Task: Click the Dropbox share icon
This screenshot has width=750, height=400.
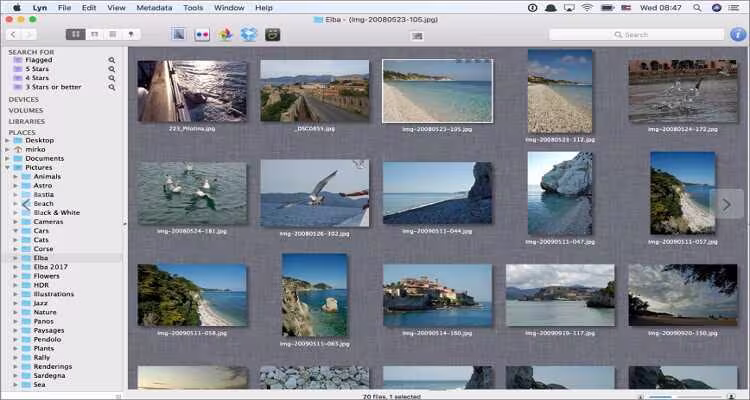Action: 248,34
